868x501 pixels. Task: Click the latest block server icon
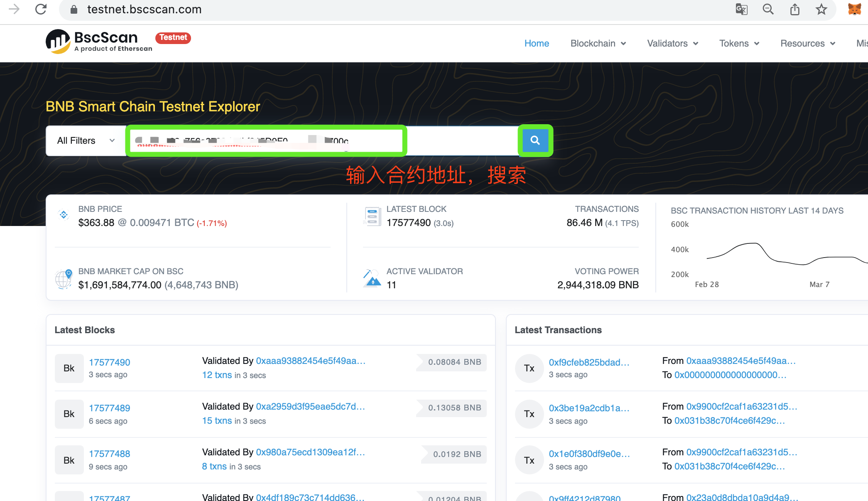(x=372, y=216)
